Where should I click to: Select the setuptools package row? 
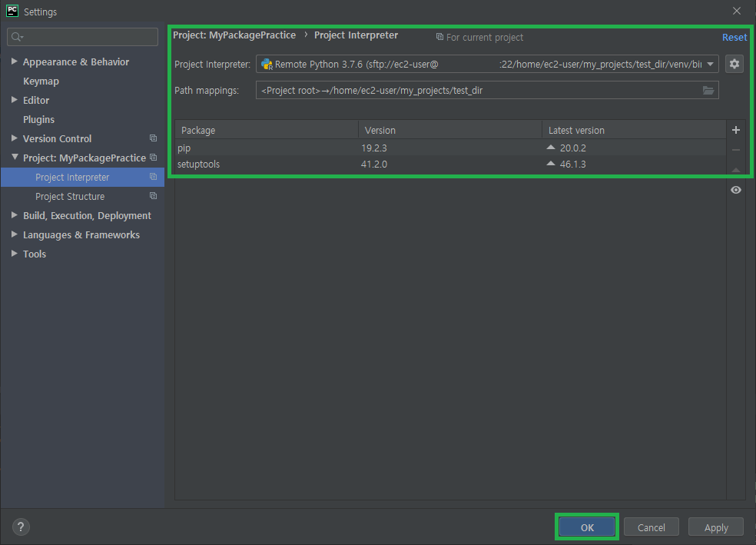(450, 164)
